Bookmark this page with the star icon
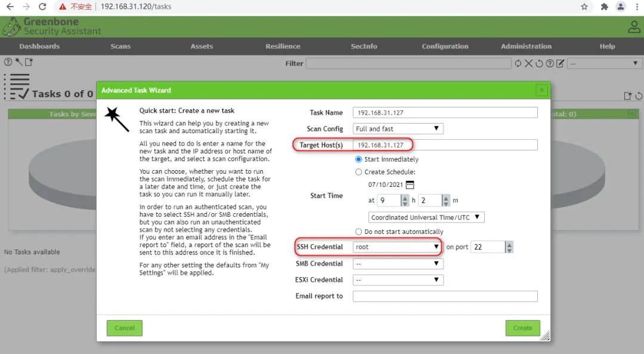Viewport: 644px width, 354px height. tap(584, 7)
